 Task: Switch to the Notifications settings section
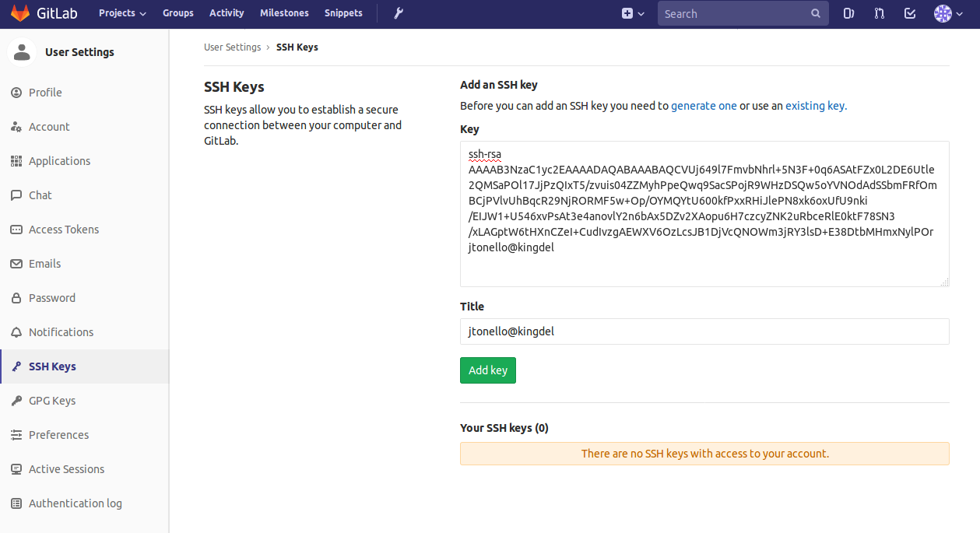point(60,331)
